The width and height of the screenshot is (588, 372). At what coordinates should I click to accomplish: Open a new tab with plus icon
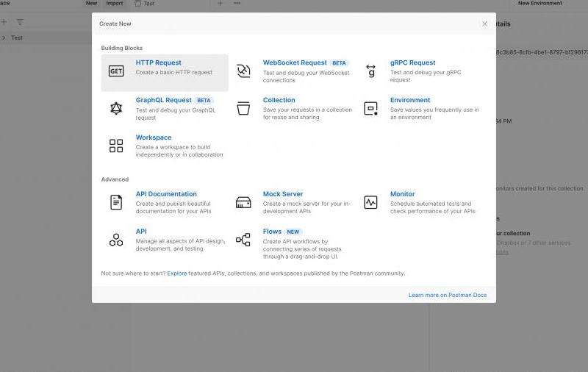pyautogui.click(x=220, y=3)
